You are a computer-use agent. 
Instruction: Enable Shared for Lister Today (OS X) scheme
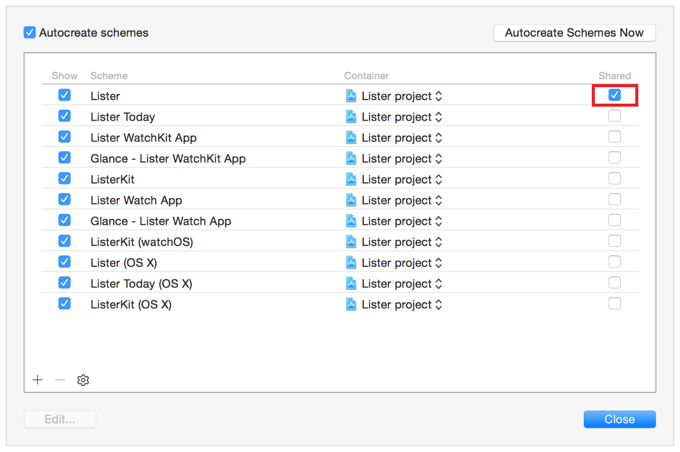[615, 282]
